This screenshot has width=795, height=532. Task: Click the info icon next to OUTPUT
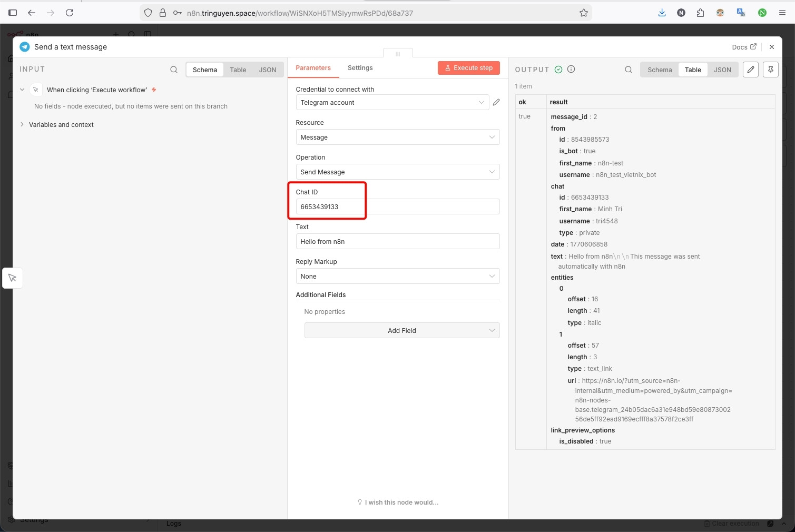pos(571,69)
